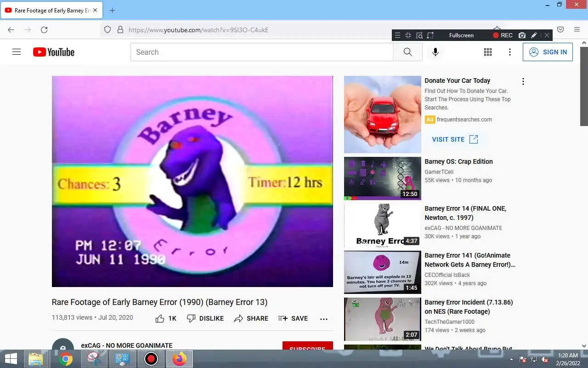The height and width of the screenshot is (368, 588).
Task: Go to the YouTube home logo
Action: 54,52
